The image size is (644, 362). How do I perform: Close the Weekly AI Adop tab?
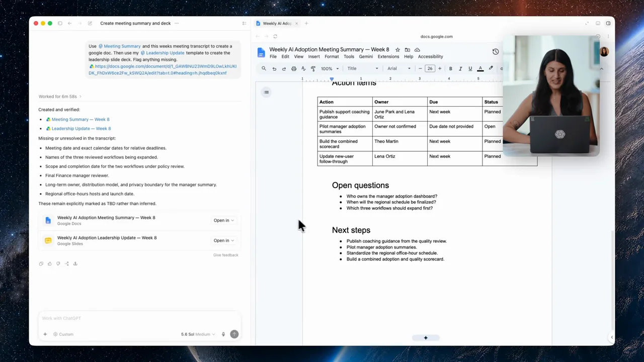pos(296,23)
